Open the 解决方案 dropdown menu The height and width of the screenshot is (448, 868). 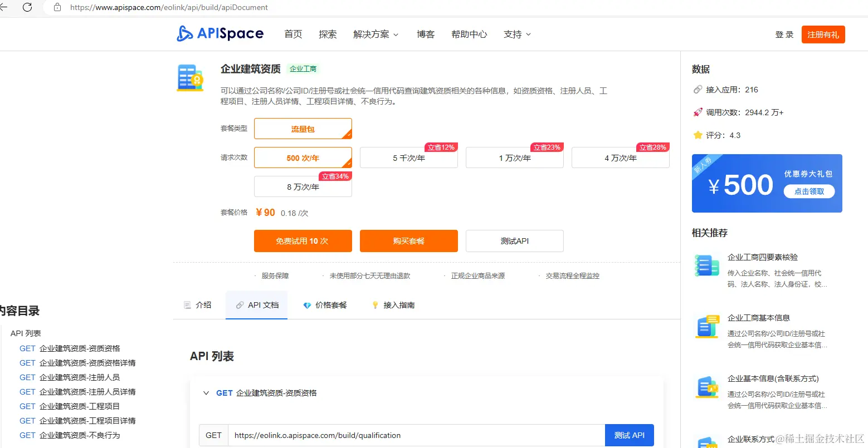pyautogui.click(x=376, y=35)
